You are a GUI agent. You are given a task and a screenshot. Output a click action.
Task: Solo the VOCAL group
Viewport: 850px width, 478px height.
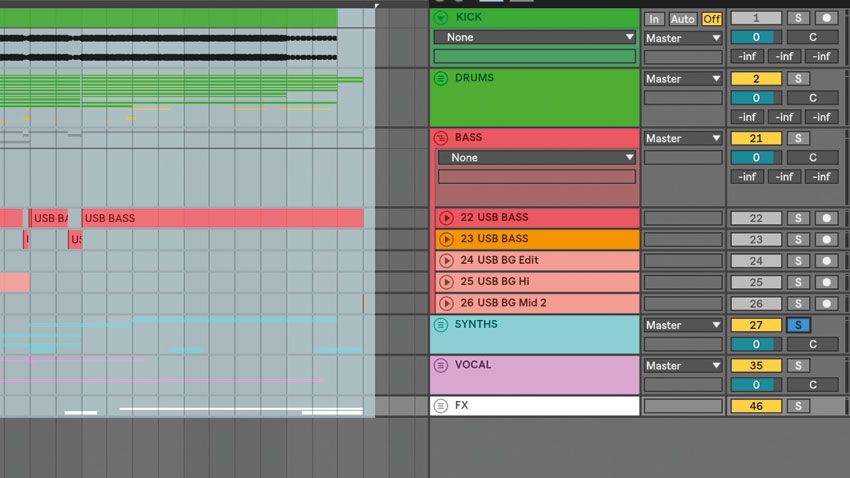point(798,365)
